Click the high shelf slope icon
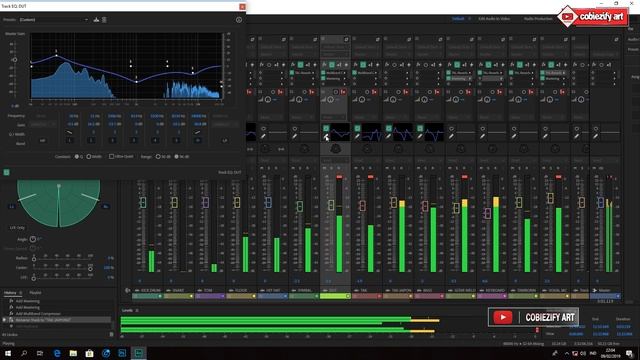This screenshot has width=640, height=360. (197, 132)
